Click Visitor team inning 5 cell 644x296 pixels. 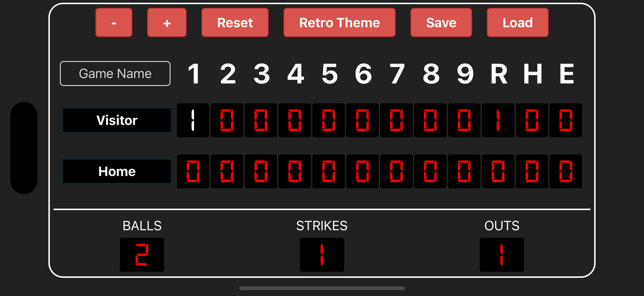pos(328,120)
